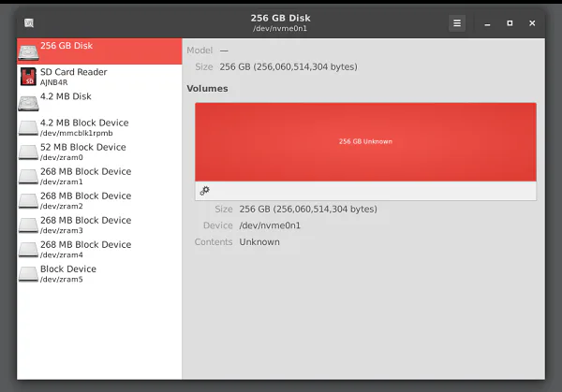Minimize the Disks window
This screenshot has height=392, width=562.
(x=487, y=23)
